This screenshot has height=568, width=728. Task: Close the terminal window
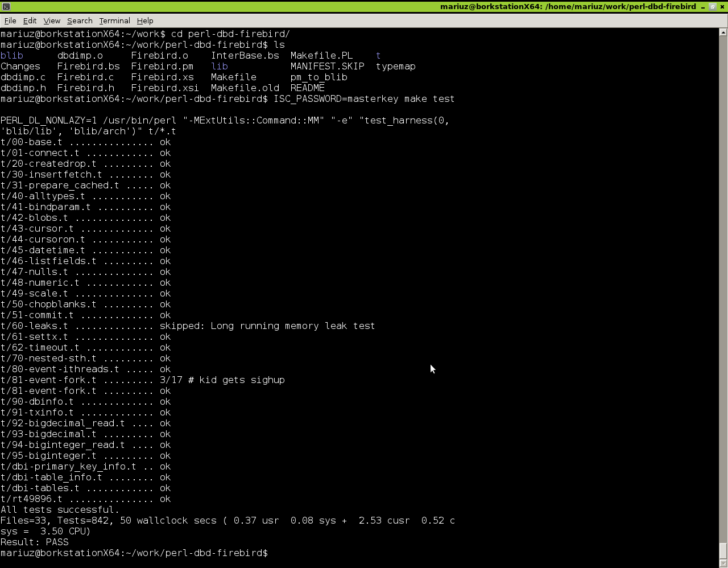coord(722,7)
